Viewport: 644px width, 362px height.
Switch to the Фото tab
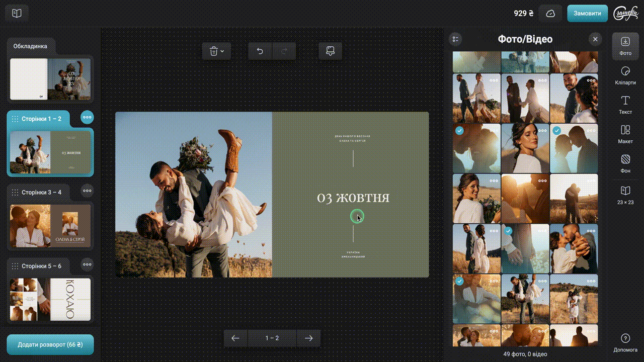[x=625, y=45]
